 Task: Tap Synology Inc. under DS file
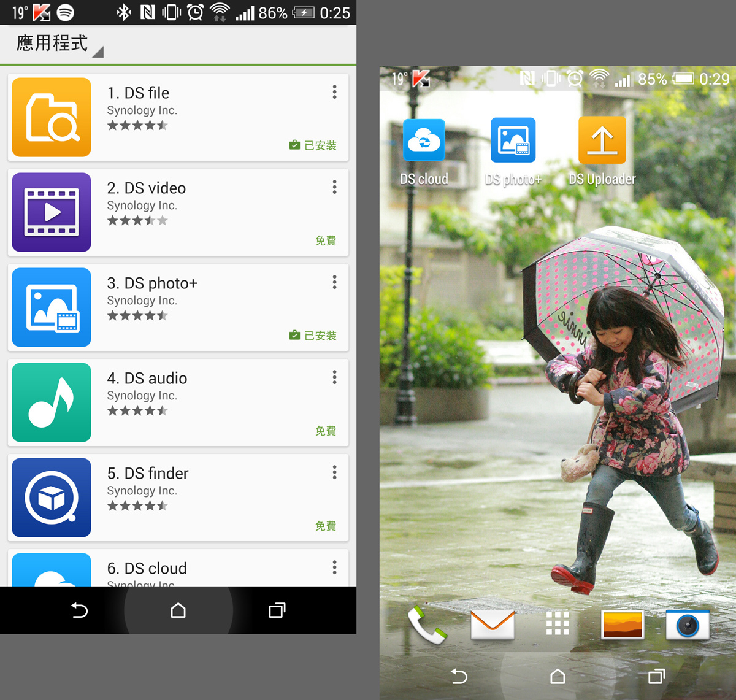(142, 110)
